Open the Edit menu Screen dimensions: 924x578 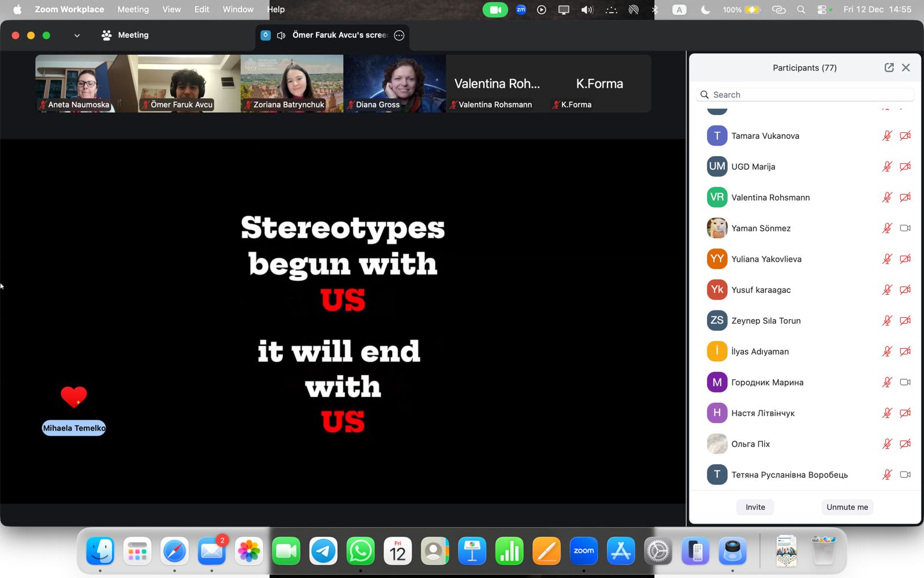point(202,9)
